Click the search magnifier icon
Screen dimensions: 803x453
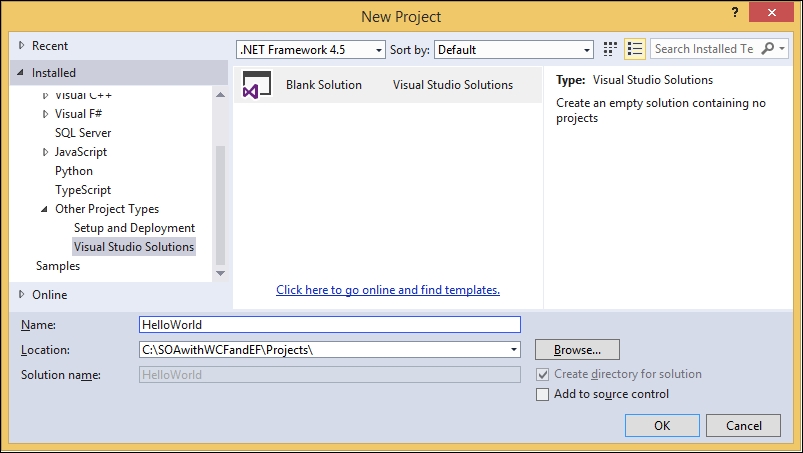[767, 49]
